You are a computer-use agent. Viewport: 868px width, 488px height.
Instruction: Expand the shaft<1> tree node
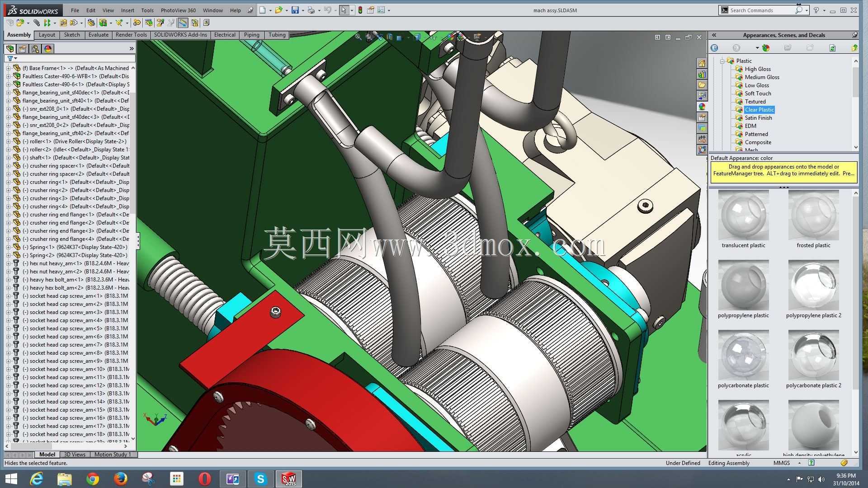point(8,158)
